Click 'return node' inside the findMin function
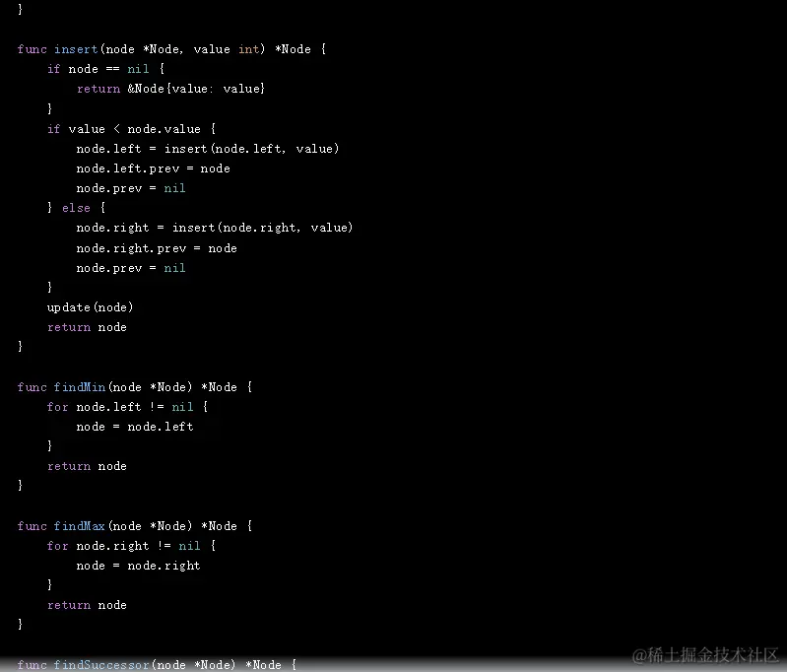787x672 pixels. click(x=87, y=467)
